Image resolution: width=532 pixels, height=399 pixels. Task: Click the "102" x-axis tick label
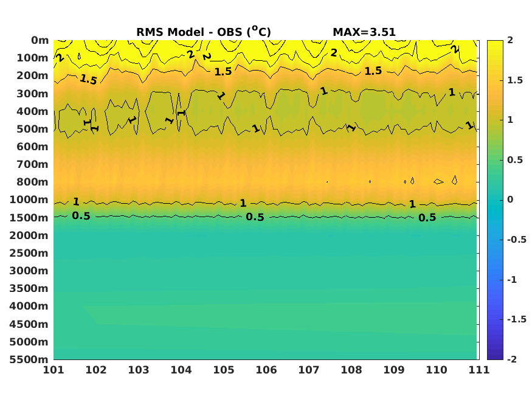click(96, 370)
